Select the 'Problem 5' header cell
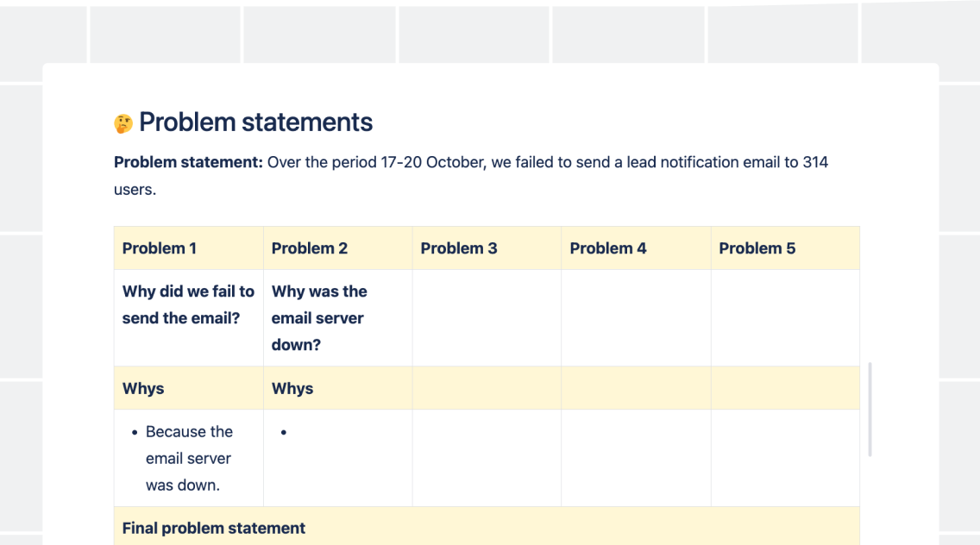The height and width of the screenshot is (545, 980). coord(785,248)
